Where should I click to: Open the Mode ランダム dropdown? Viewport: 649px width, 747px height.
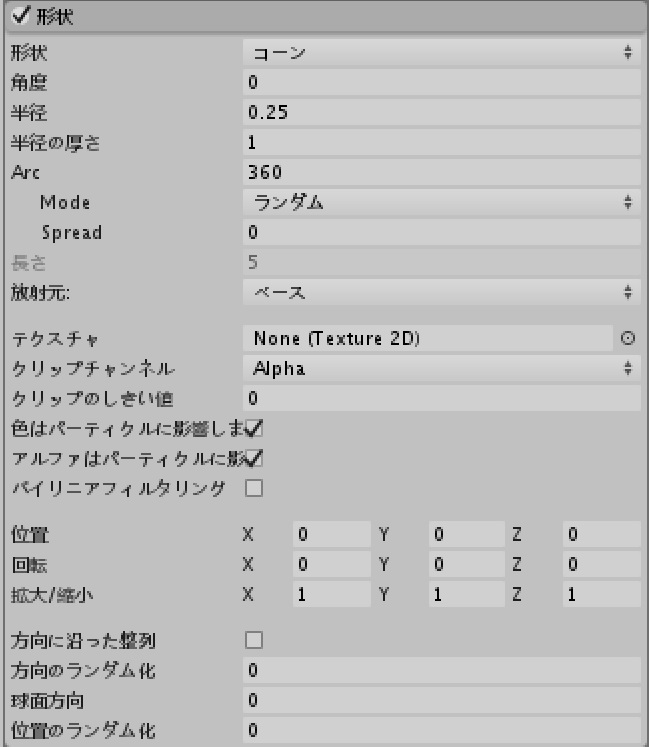[440, 203]
